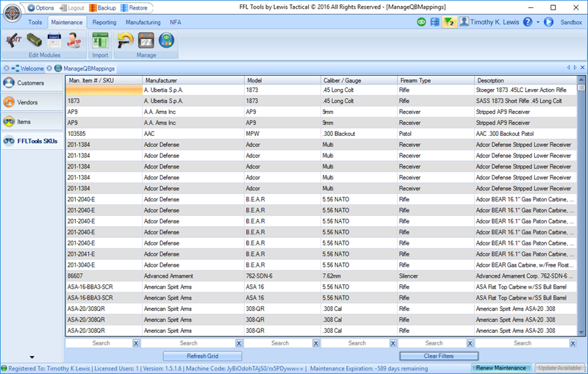Open Restore from quick access toolbar
This screenshot has width=588, height=374.
click(134, 8)
